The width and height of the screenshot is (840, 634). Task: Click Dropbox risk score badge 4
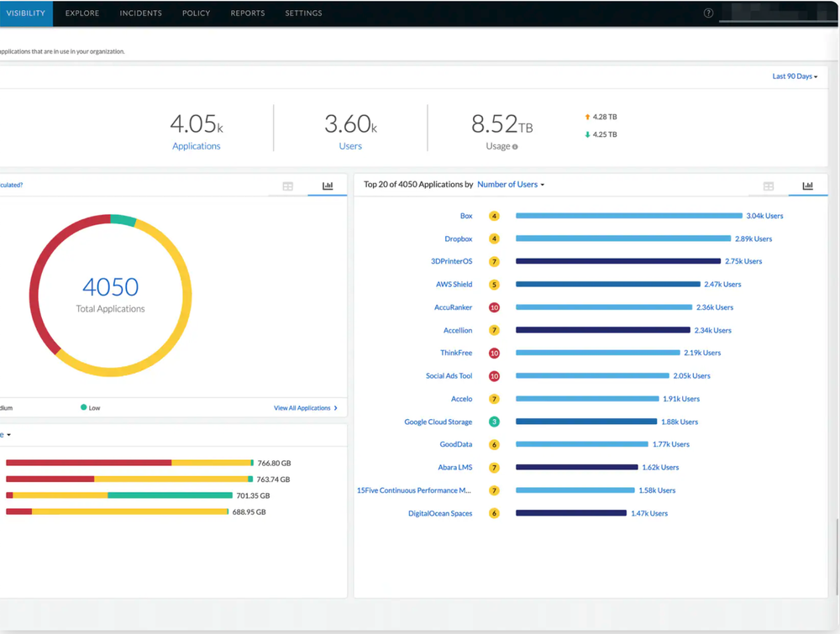coord(494,238)
